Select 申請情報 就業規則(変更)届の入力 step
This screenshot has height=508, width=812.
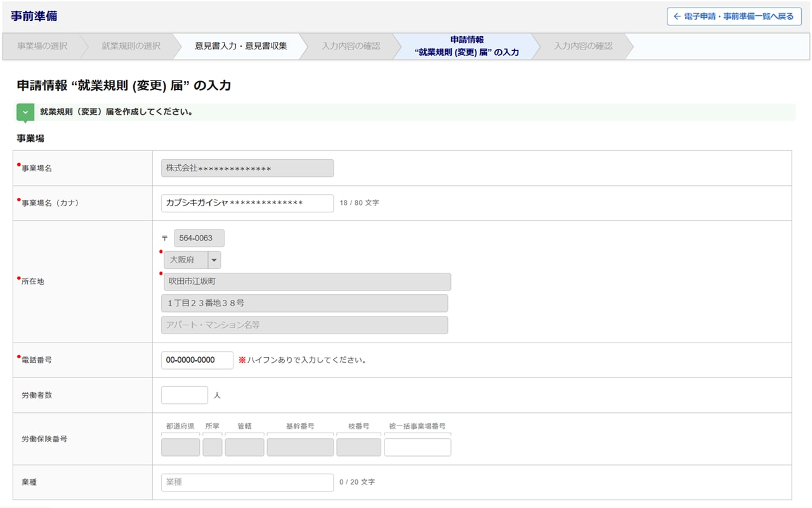(x=466, y=46)
